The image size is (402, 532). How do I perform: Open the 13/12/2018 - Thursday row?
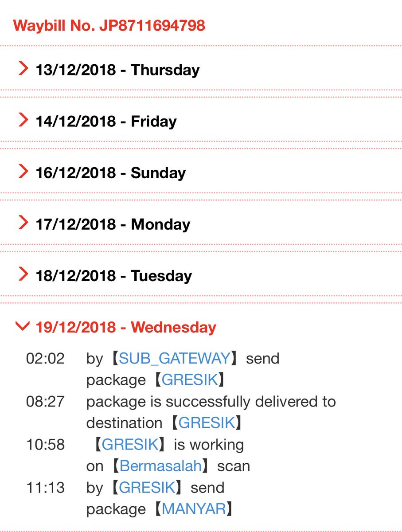tap(201, 70)
